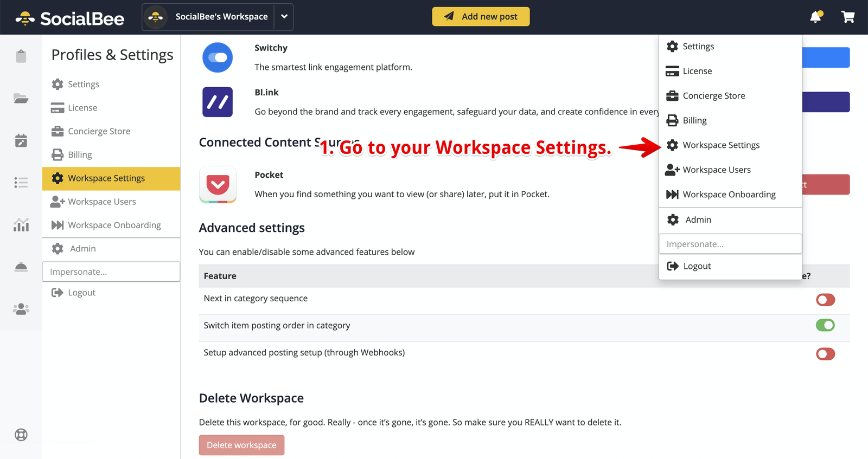Open the list icon in left rail
868x459 pixels.
click(21, 183)
